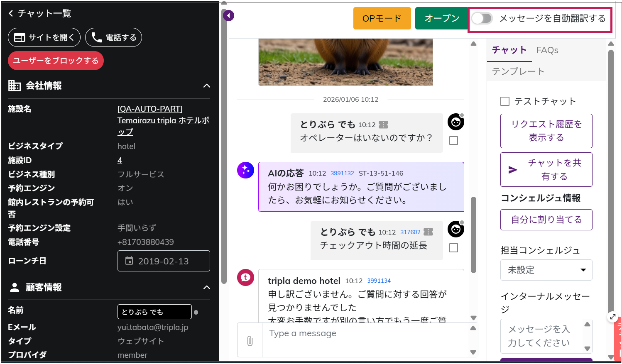Switch to the FAQs tab
Viewport: 622px width, 364px height.
point(547,50)
